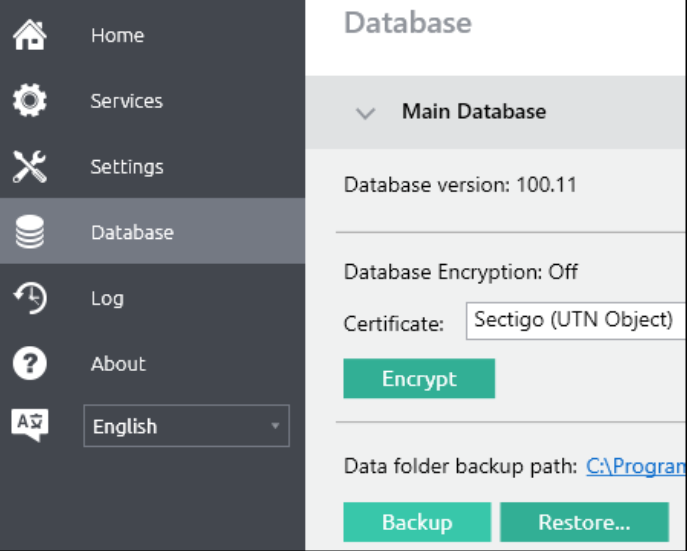The height and width of the screenshot is (551, 687).
Task: Open the data folder backup path link
Action: pyautogui.click(x=635, y=466)
